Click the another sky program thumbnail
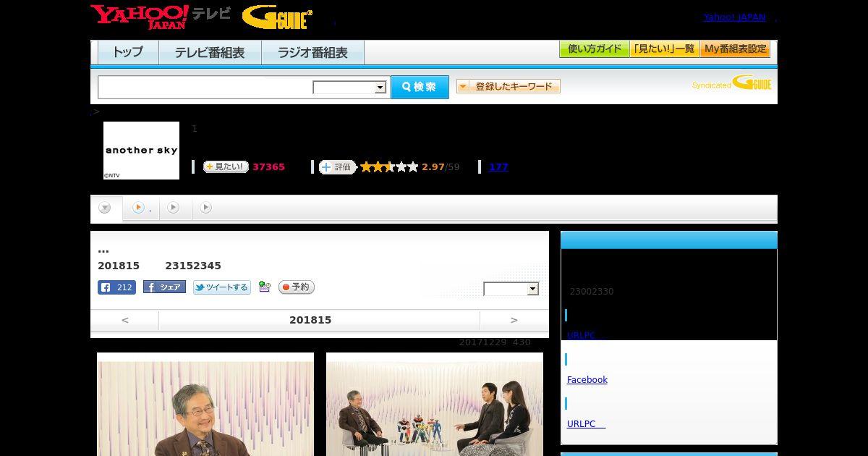 pyautogui.click(x=141, y=151)
